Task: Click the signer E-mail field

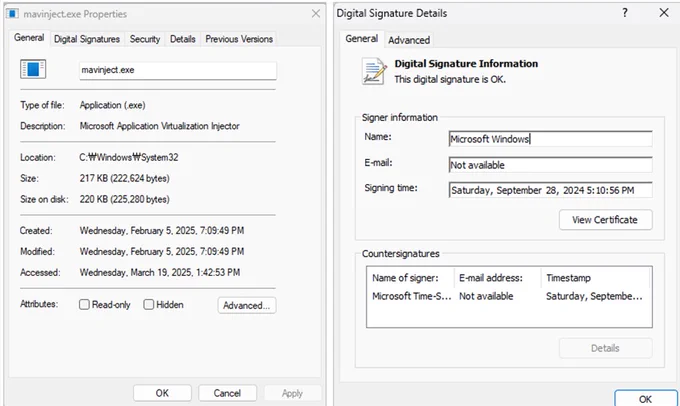Action: pos(550,165)
